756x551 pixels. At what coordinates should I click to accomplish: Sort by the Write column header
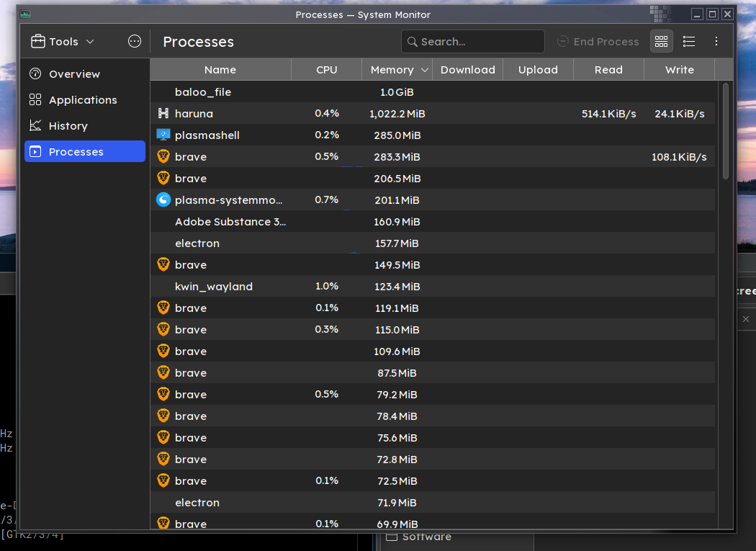[680, 69]
